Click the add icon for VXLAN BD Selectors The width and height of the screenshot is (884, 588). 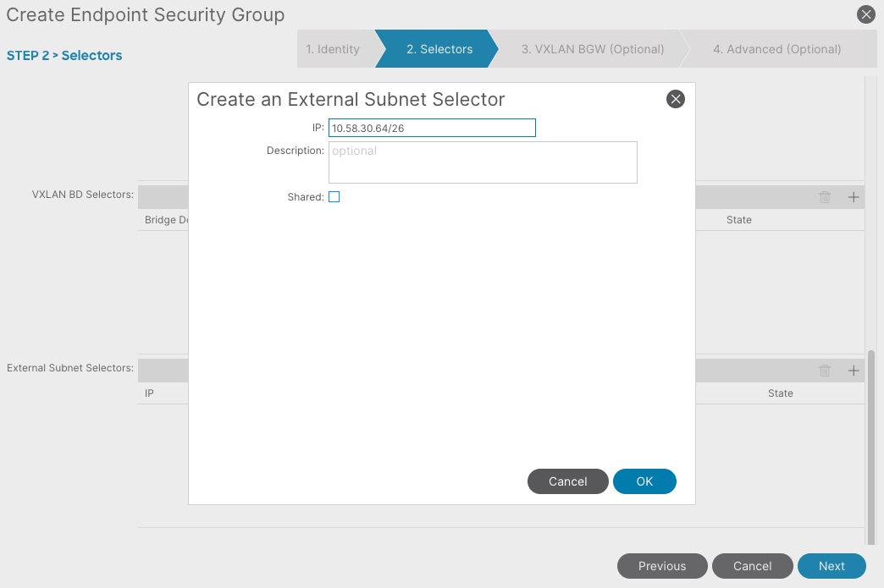(854, 197)
